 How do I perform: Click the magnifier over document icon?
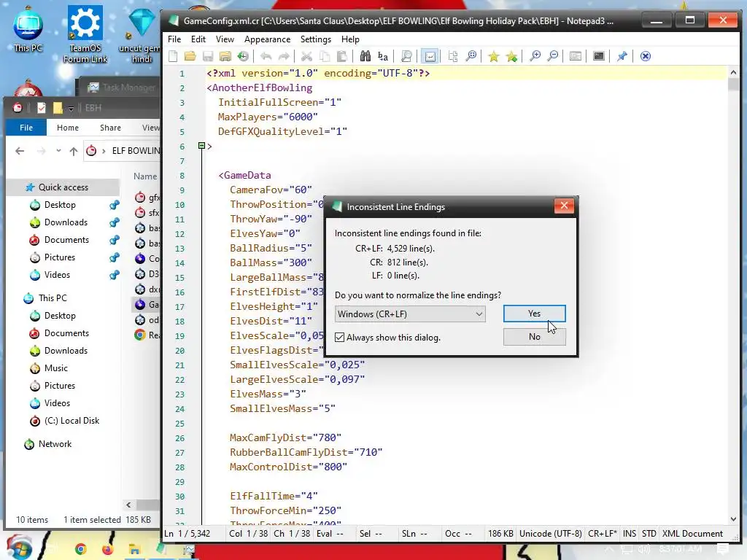406,56
